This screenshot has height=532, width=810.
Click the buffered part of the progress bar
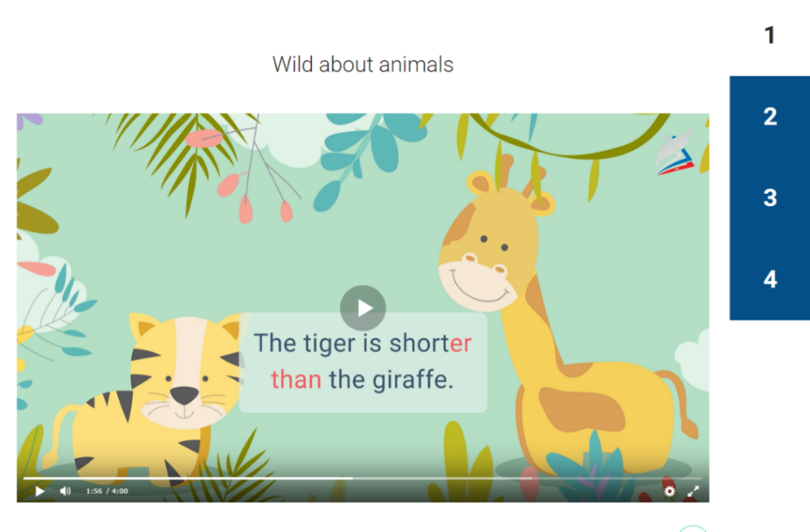tap(442, 479)
